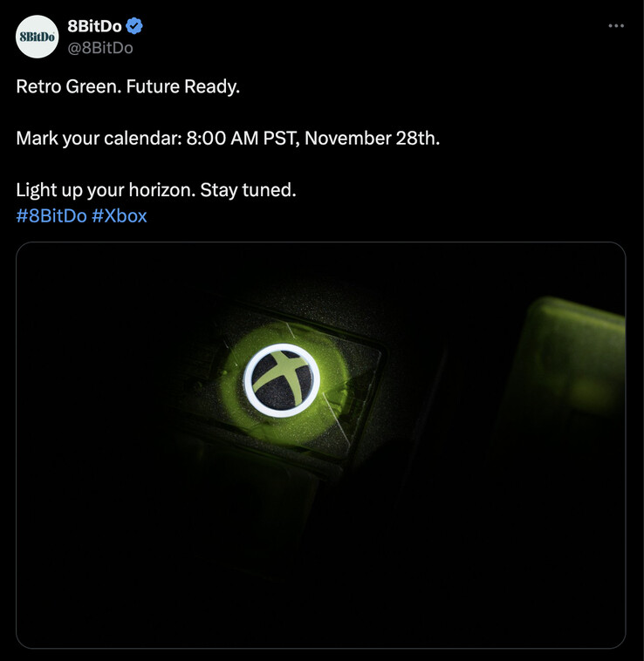
Task: Follow the #8BitDo hashtag
Action: tap(51, 215)
